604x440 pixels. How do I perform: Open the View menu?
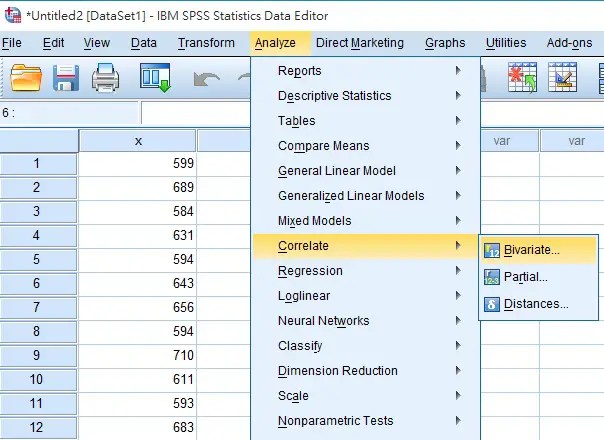point(97,43)
